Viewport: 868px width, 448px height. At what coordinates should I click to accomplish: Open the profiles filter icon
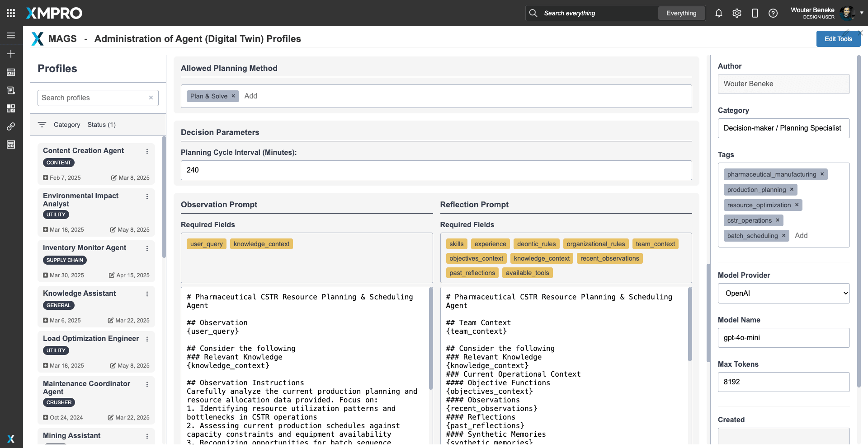coord(42,125)
